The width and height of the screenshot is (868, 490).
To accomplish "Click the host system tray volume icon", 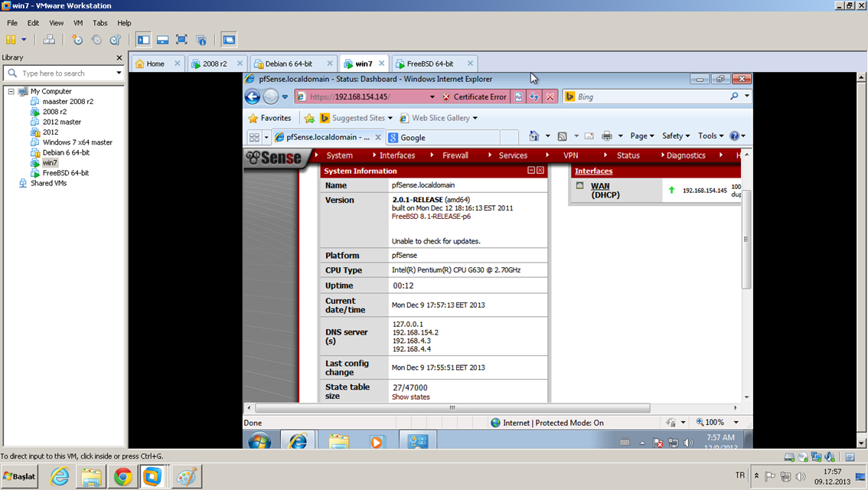I will [x=801, y=476].
